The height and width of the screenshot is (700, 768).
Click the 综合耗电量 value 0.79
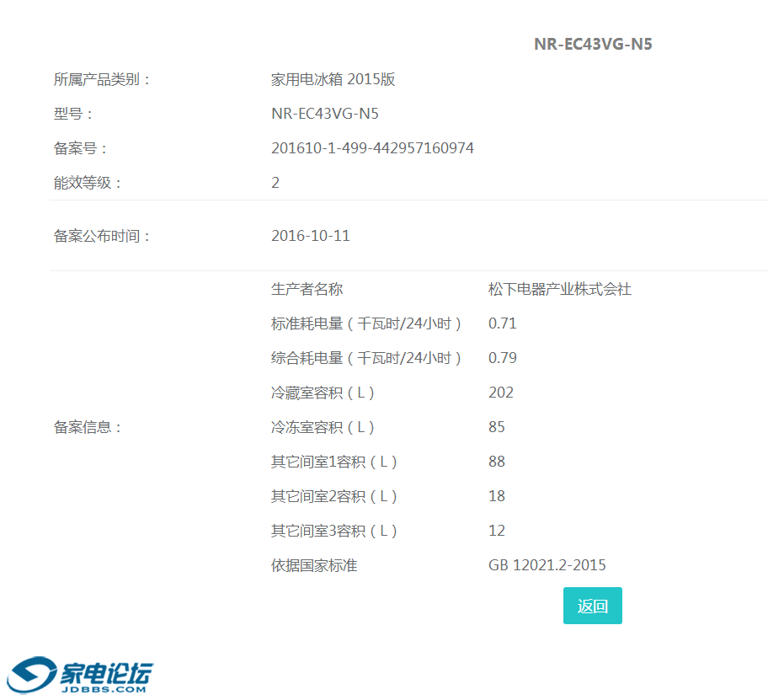(502, 358)
